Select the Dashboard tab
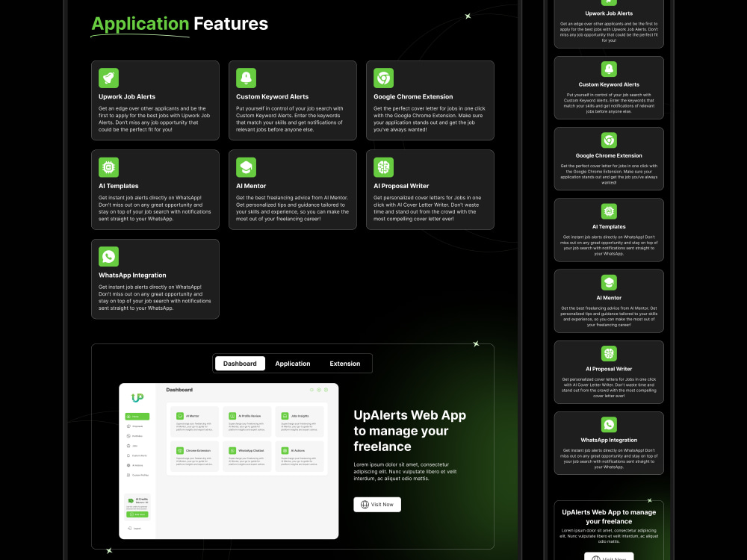 point(240,364)
